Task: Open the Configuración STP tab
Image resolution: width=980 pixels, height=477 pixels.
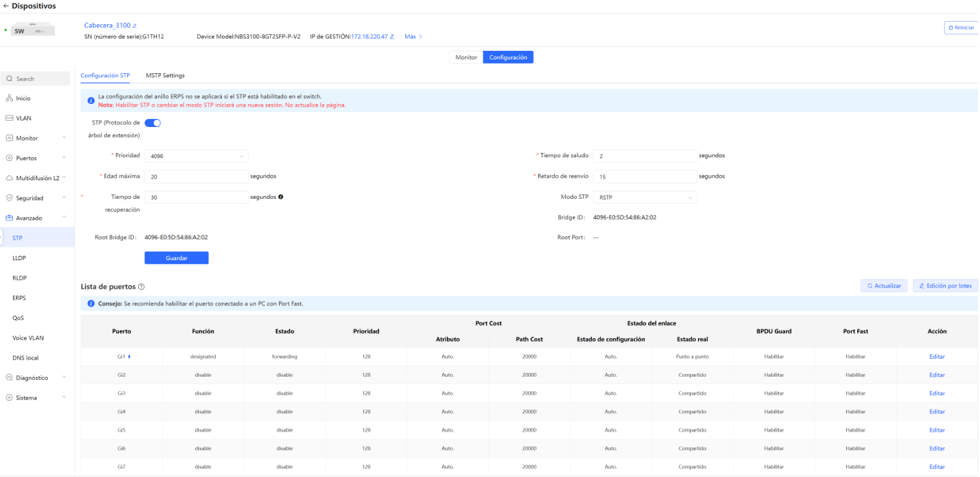Action: click(x=105, y=76)
